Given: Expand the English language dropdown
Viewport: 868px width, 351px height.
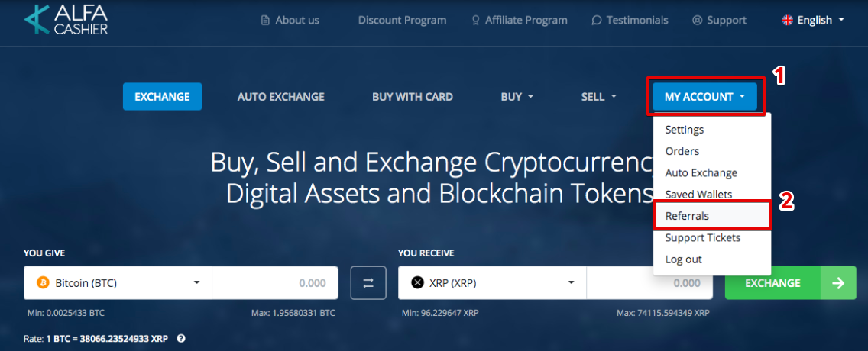Looking at the screenshot, I should (813, 21).
